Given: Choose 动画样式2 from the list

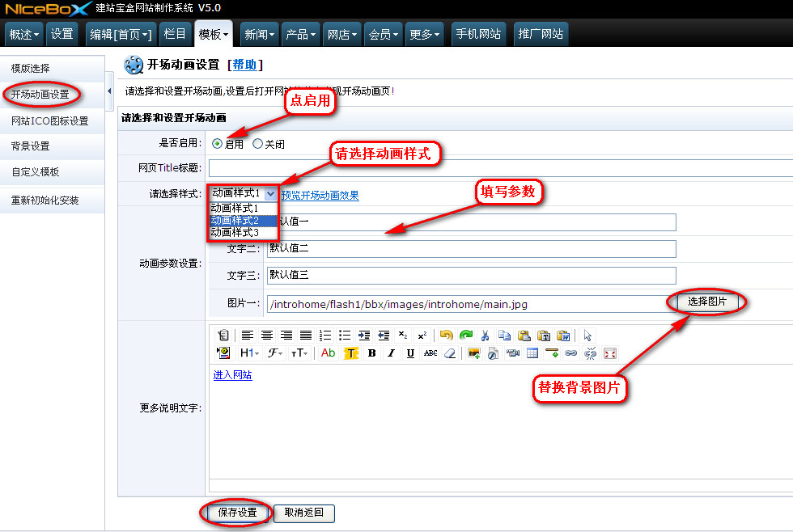Looking at the screenshot, I should [244, 220].
